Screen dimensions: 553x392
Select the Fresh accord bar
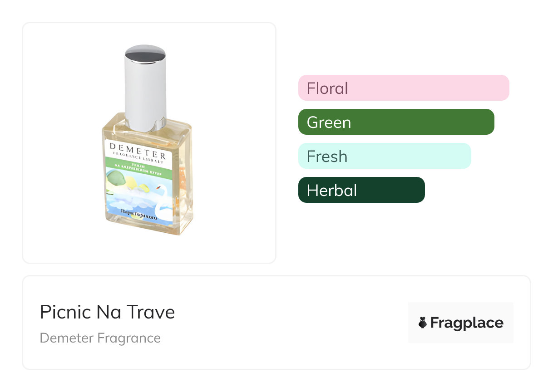click(x=385, y=156)
